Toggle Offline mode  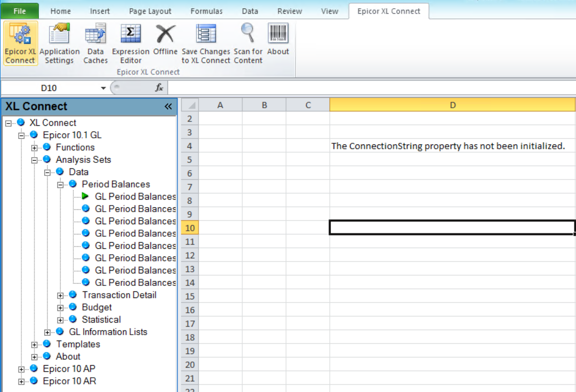(x=165, y=39)
